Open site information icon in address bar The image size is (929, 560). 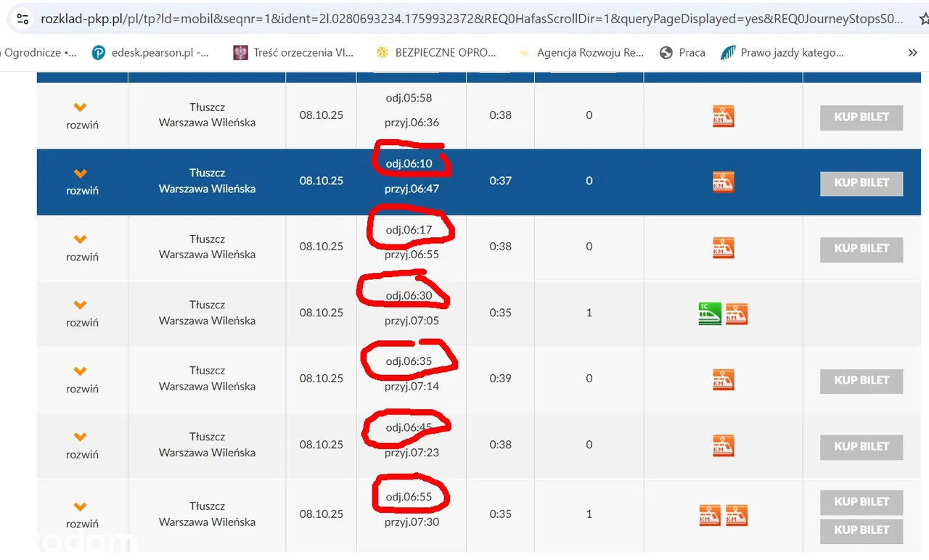point(22,20)
